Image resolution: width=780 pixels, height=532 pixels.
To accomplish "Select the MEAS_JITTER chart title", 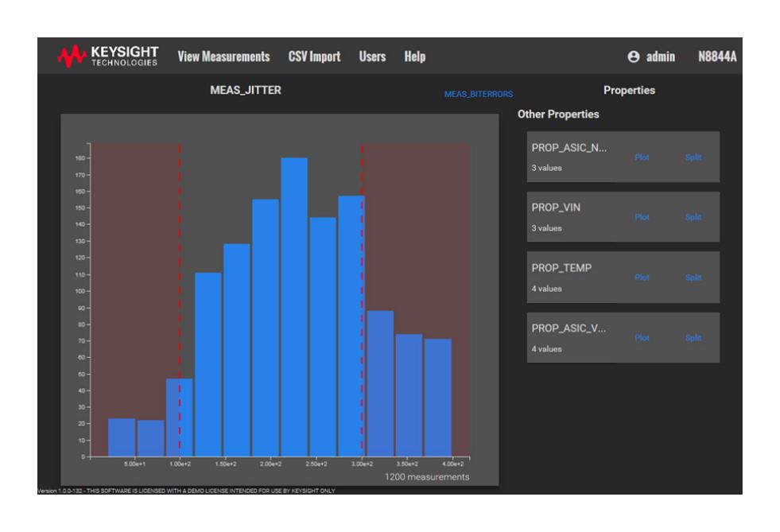I will [x=245, y=90].
